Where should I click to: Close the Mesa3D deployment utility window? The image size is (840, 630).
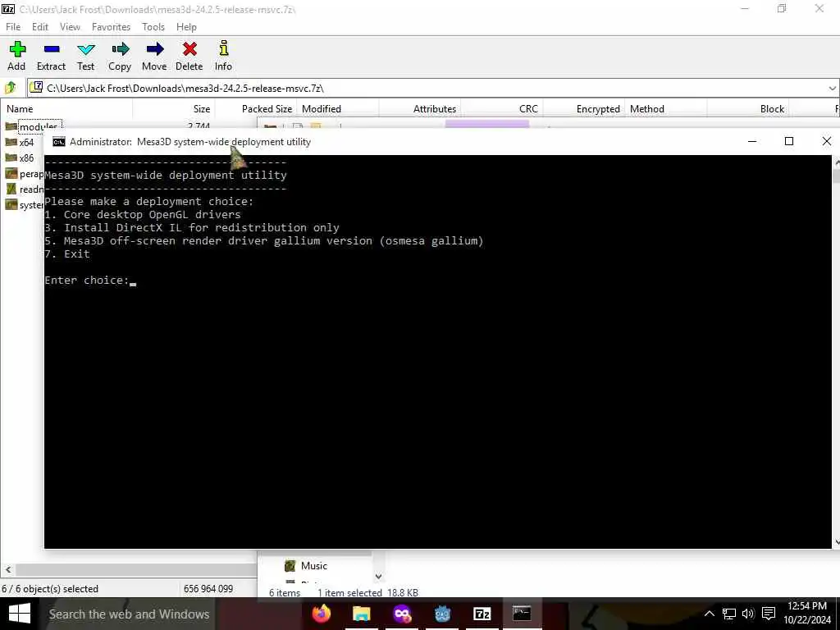click(827, 141)
